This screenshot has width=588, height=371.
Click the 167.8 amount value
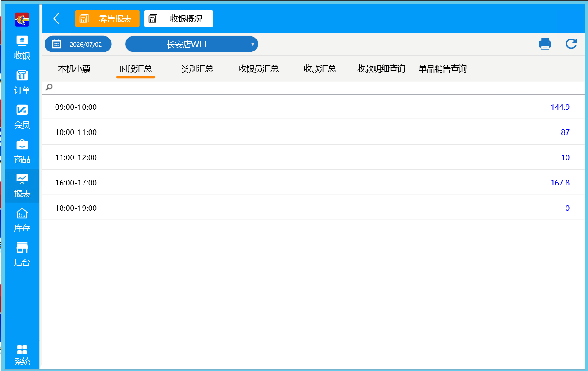(x=560, y=183)
